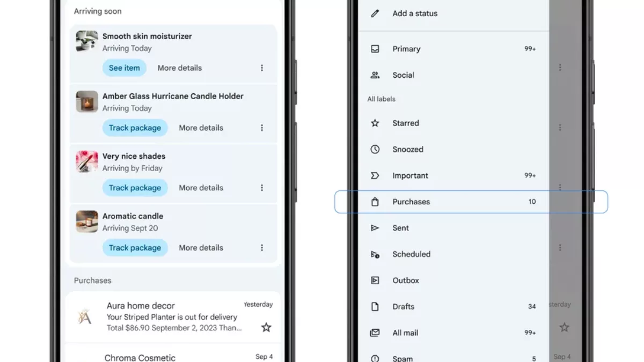Track package for Very nice shades
Image resolution: width=644 pixels, height=362 pixels.
tap(135, 188)
